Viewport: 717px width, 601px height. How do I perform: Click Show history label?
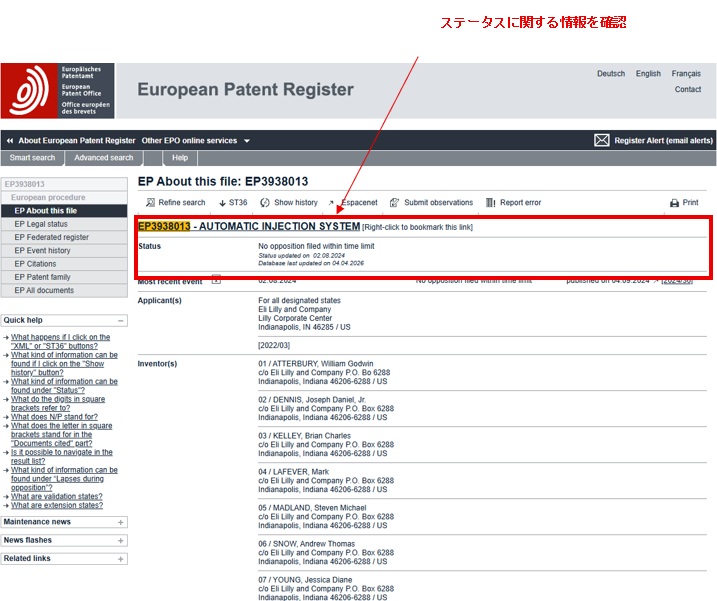[296, 203]
